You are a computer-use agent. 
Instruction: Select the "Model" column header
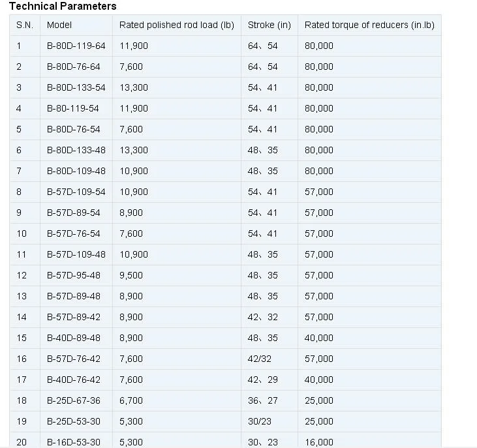point(59,25)
